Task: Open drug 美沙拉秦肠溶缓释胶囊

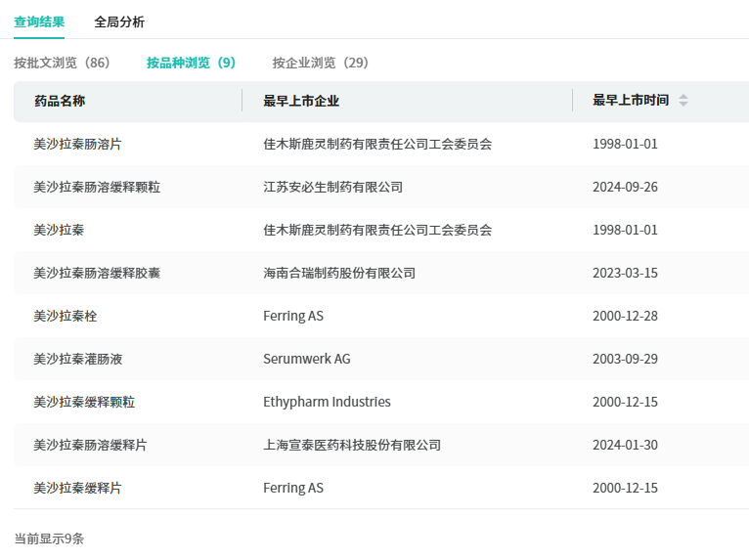Action: pos(97,273)
